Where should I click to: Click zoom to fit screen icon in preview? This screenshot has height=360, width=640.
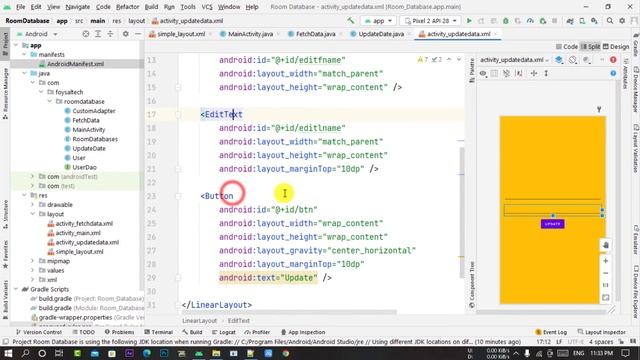click(606, 298)
